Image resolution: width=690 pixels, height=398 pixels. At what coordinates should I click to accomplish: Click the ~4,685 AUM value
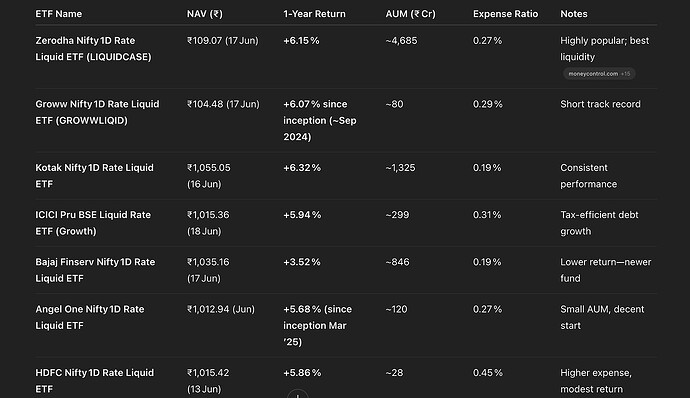pos(401,41)
